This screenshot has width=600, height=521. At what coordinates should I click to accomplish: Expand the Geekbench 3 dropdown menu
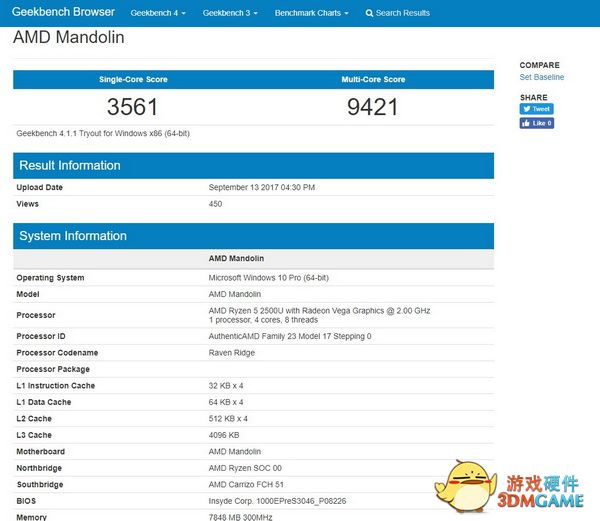230,13
